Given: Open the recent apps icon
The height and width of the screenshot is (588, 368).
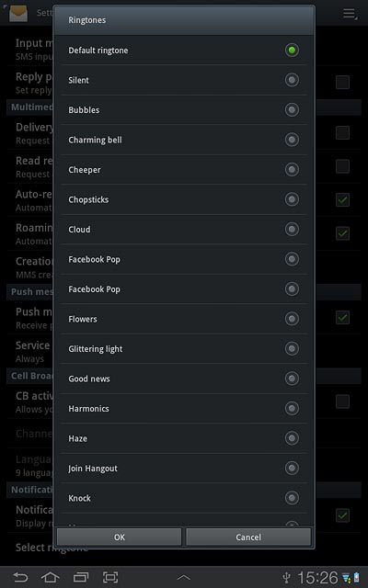Looking at the screenshot, I should tap(81, 577).
